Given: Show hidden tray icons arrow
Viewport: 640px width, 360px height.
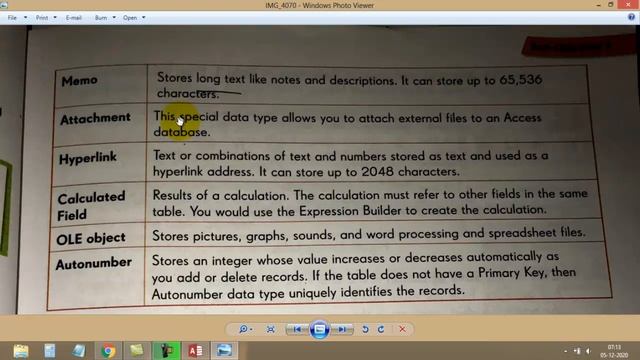Looking at the screenshot, I should [x=566, y=351].
